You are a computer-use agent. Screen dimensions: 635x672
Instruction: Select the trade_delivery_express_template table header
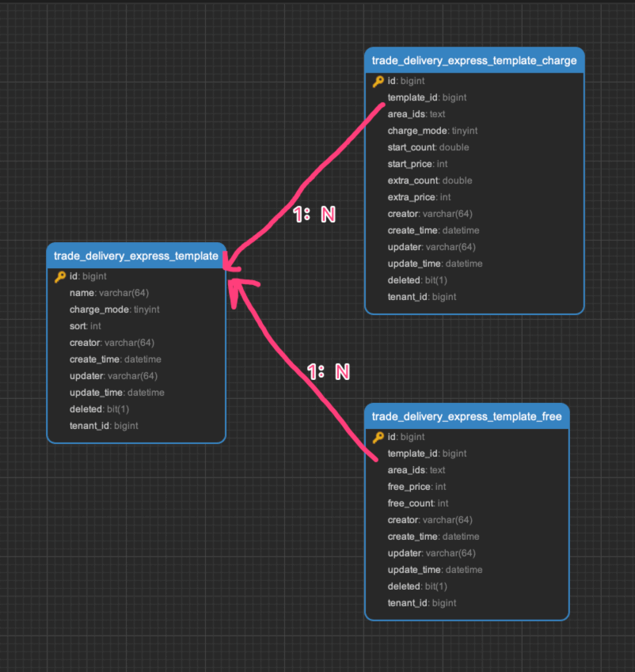(x=136, y=256)
